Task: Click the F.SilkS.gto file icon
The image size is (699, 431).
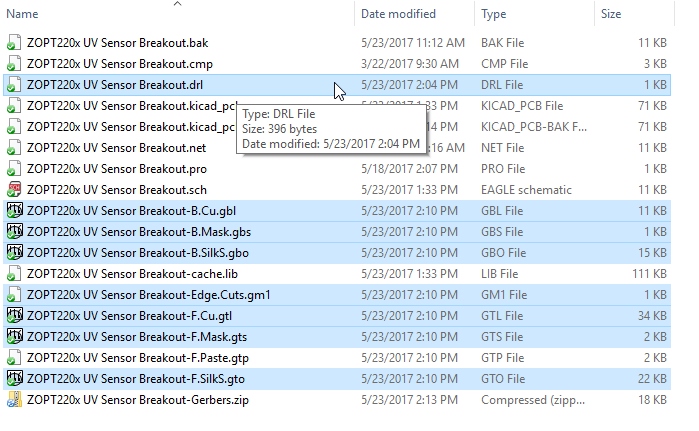Action: [14, 378]
